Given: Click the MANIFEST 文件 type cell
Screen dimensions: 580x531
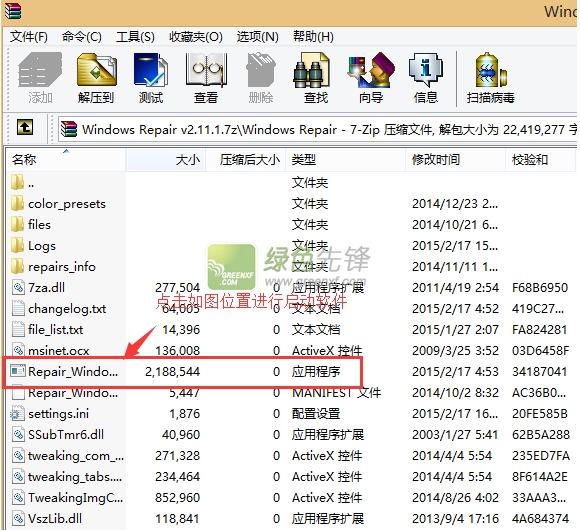Looking at the screenshot, I should point(337,393).
